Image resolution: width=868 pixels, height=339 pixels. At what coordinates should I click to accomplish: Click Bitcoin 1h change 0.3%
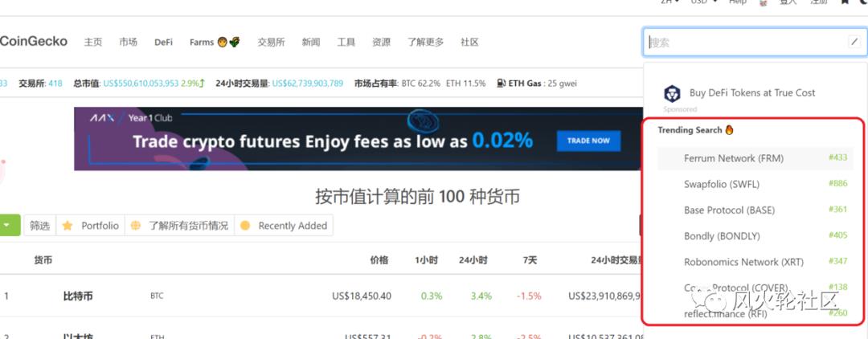coord(432,296)
